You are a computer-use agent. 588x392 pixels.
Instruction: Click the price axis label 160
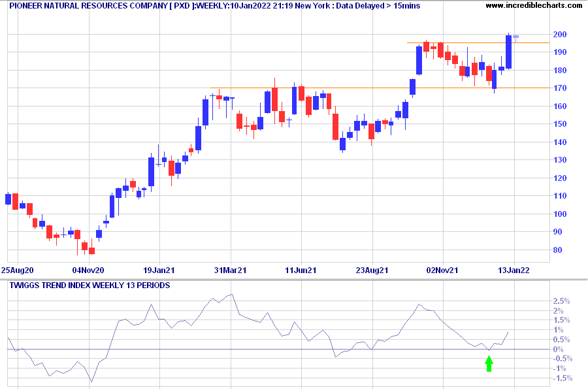560,106
